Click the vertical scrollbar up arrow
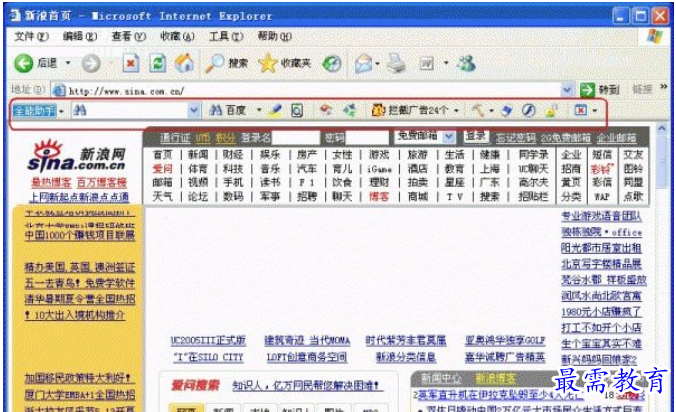 (x=661, y=128)
